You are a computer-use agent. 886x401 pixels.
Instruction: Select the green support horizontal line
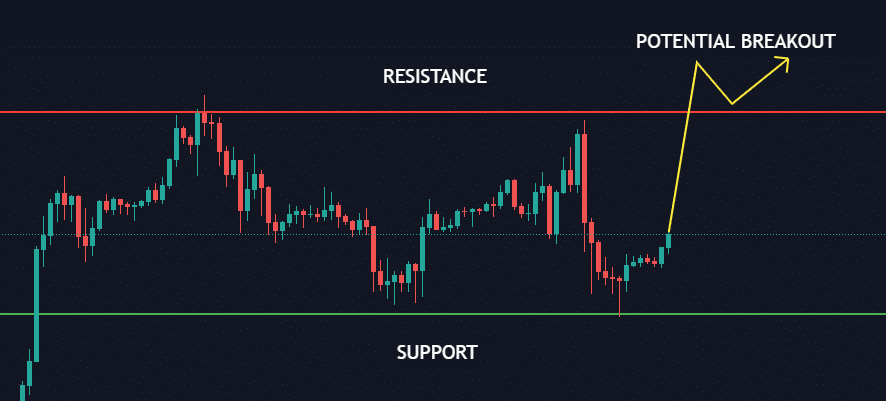point(443,313)
